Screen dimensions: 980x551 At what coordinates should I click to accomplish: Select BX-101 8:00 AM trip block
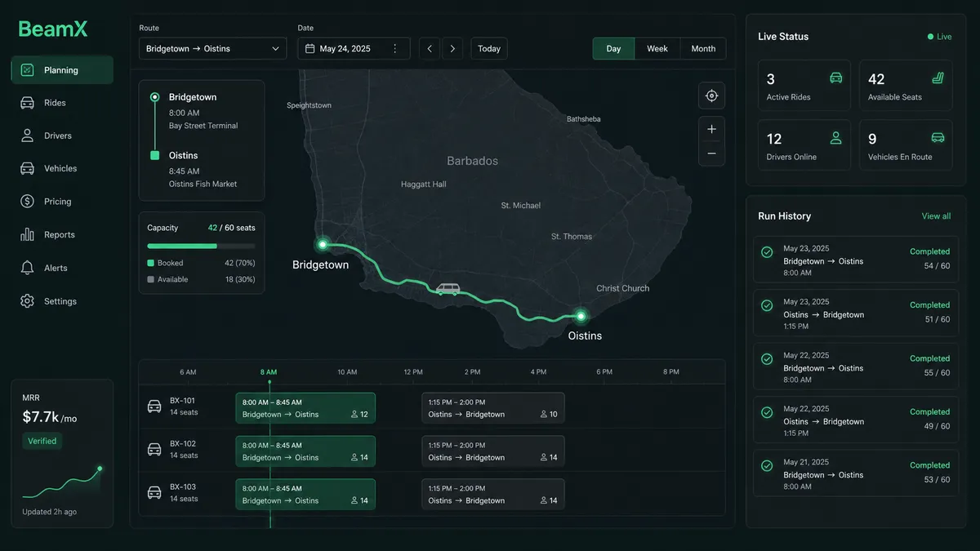(305, 408)
